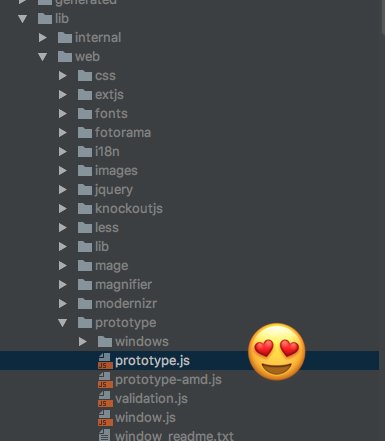
Task: Expand the i18n folder arrow
Action: coord(63,152)
